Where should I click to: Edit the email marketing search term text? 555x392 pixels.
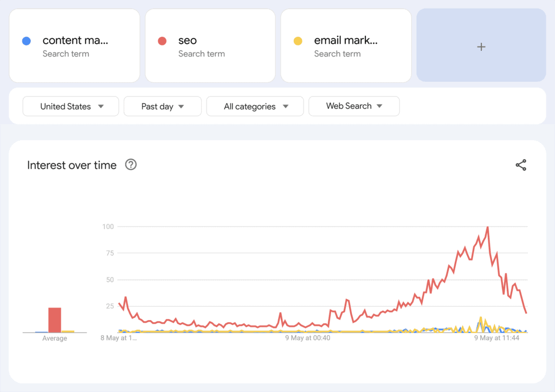point(346,41)
